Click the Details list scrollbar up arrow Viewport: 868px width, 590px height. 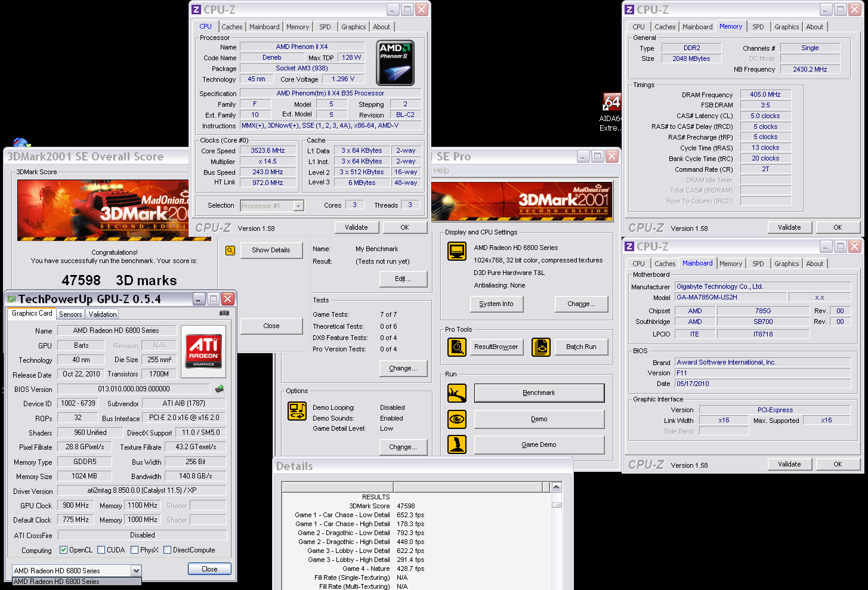point(557,487)
